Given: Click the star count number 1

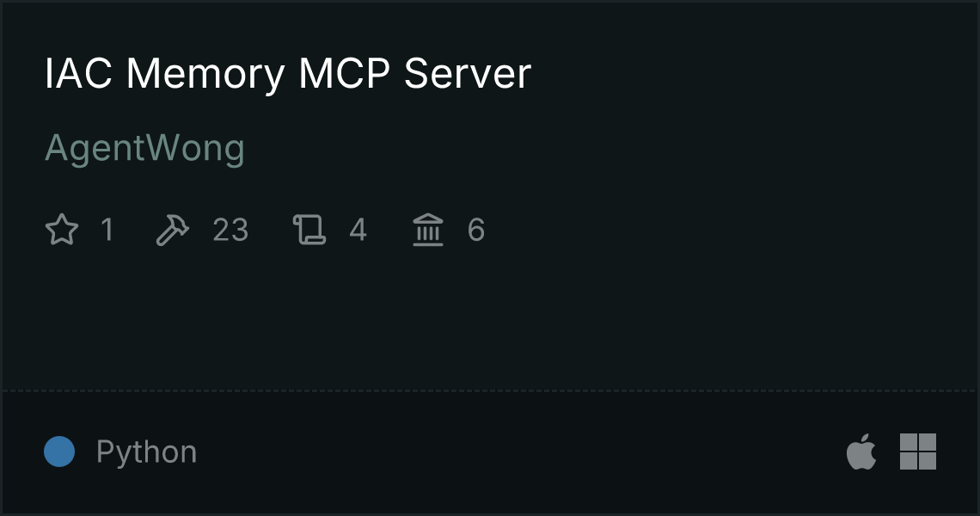Looking at the screenshot, I should (x=107, y=230).
